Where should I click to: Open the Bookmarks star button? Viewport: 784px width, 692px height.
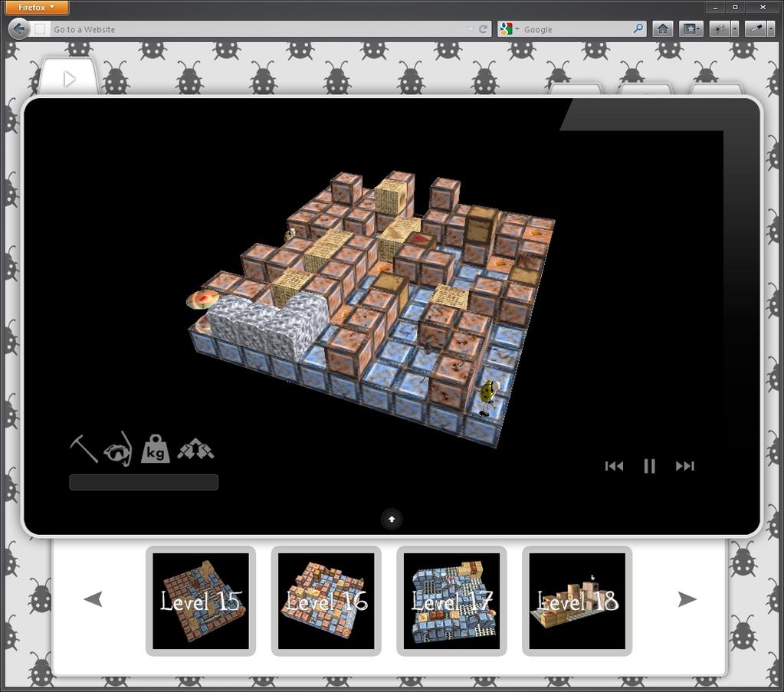(x=691, y=29)
